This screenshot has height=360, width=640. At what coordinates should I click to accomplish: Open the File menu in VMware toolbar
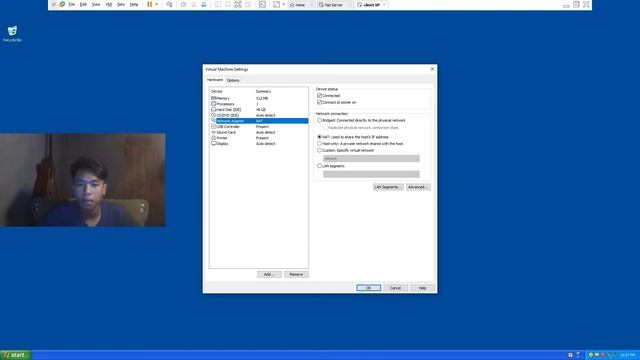(x=71, y=4)
